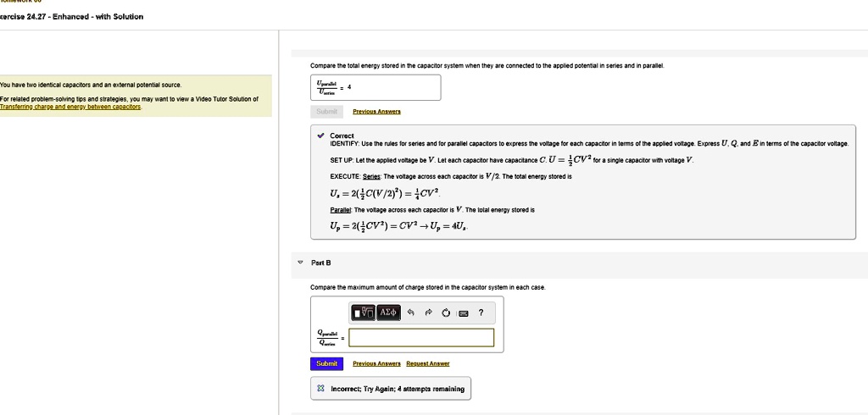
Task: Click the 'Compare the maximum amount of charge' prompt
Action: coord(428,287)
